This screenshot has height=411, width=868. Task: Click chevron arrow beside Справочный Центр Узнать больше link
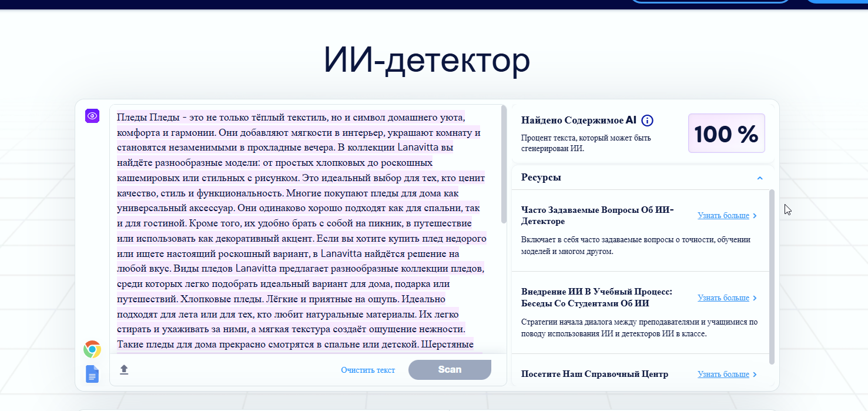755,375
